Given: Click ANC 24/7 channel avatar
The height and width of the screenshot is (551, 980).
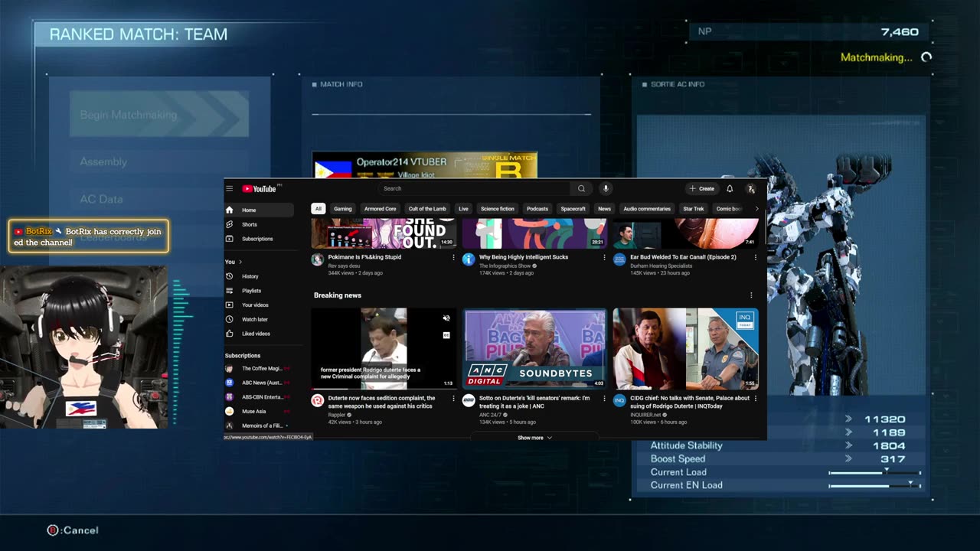Looking at the screenshot, I should [x=469, y=400].
